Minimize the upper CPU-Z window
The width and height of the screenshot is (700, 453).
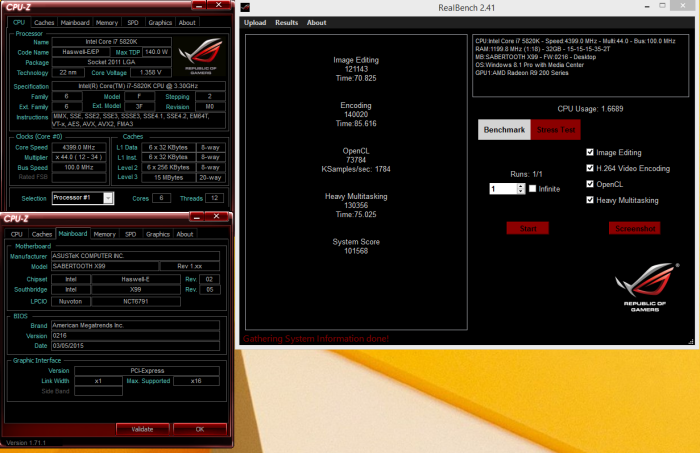(x=199, y=5)
